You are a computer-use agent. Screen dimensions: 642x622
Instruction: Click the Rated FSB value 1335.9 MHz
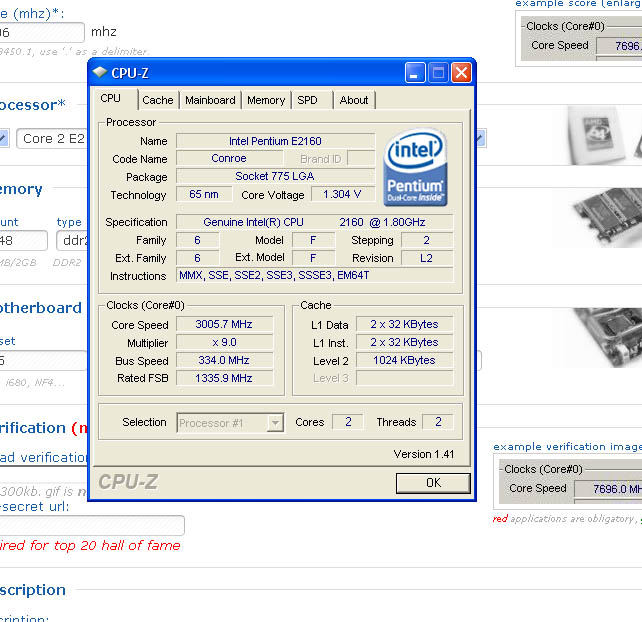pyautogui.click(x=224, y=378)
